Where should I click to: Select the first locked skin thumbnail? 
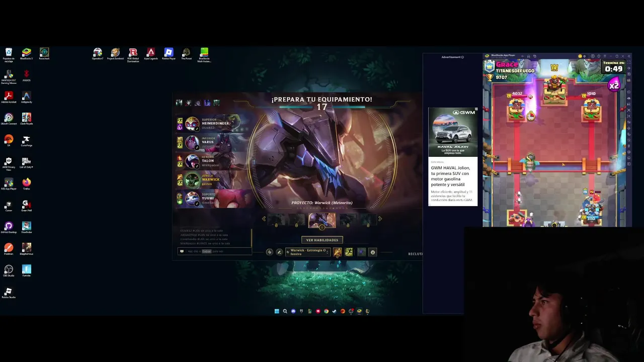click(x=276, y=220)
